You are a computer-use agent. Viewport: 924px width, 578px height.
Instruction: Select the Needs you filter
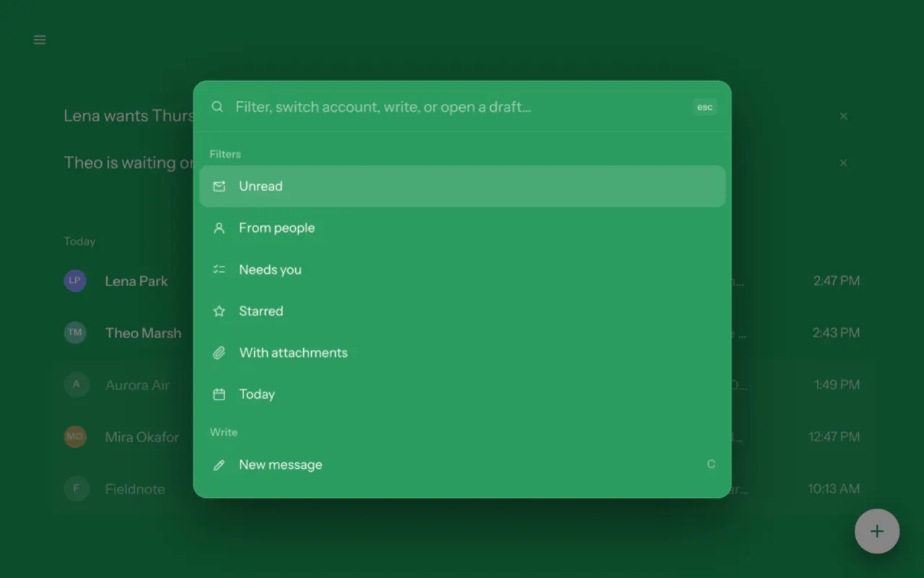tap(462, 269)
